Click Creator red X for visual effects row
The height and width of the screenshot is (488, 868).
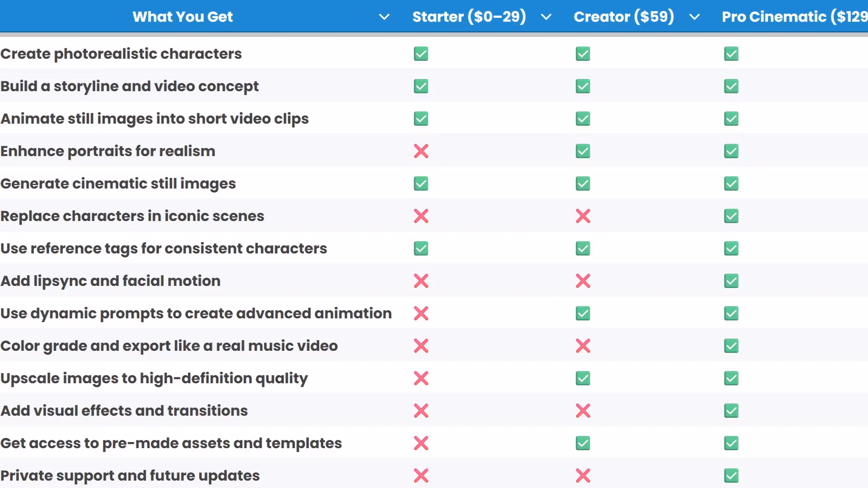(x=583, y=411)
